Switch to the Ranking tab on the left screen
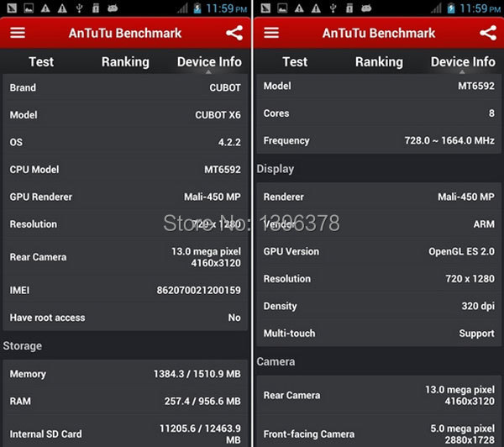504x447 pixels. (x=125, y=62)
